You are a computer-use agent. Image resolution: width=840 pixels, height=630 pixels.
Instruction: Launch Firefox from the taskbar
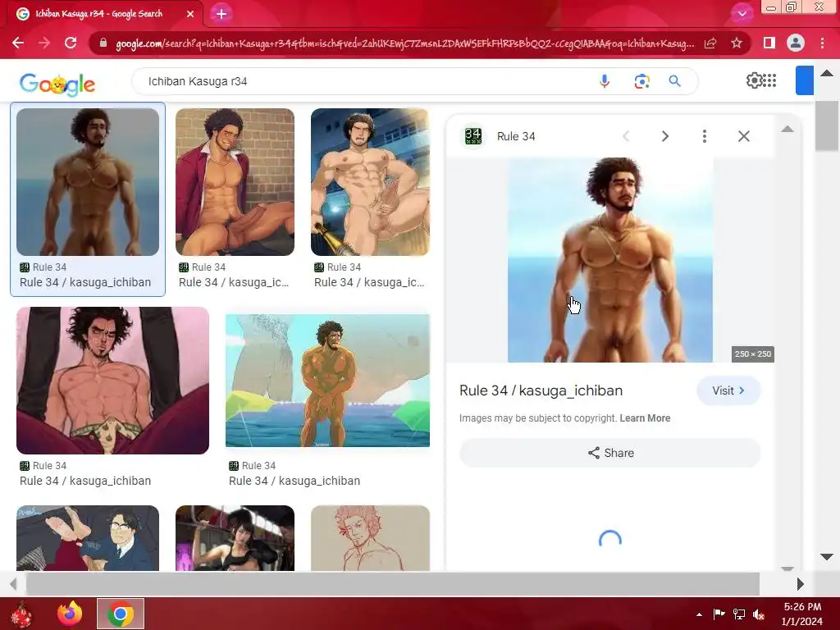[x=70, y=614]
